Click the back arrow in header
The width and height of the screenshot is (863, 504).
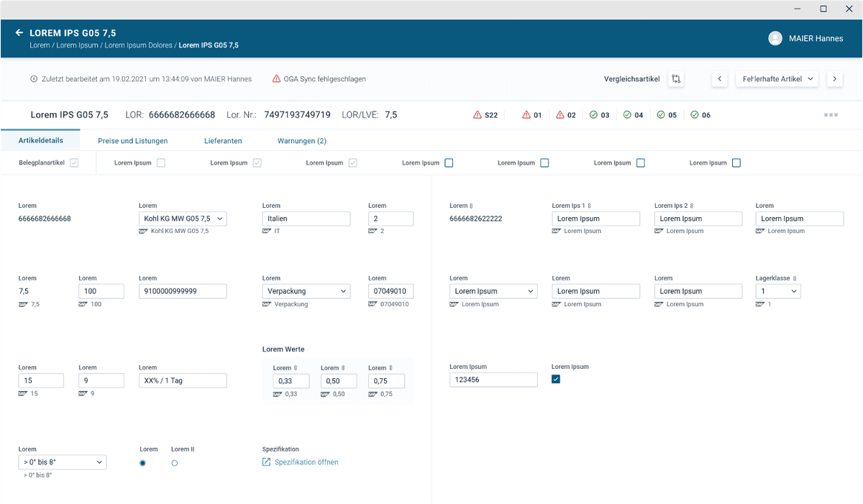click(x=19, y=33)
